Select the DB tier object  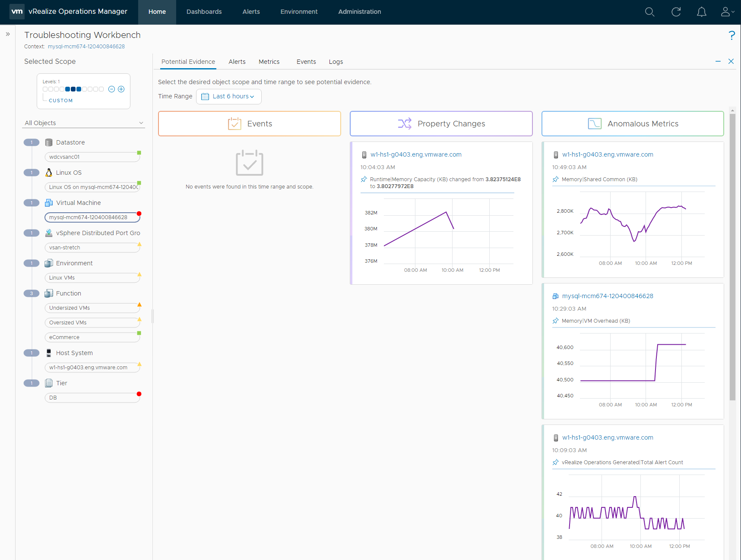click(x=92, y=398)
